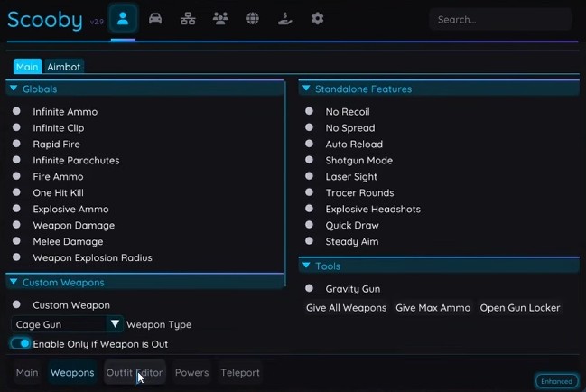Viewport: 586px width, 392px height.
Task: Enable the Custom Weapon option
Action: click(16, 304)
